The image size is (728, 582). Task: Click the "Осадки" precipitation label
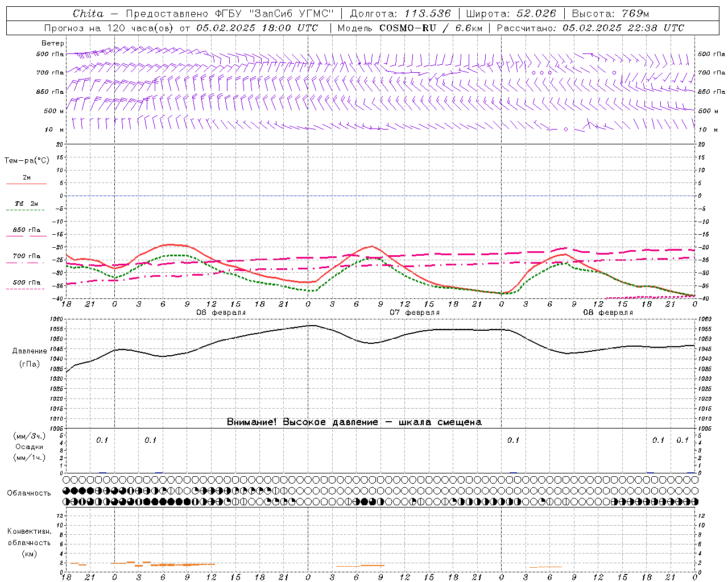30,447
